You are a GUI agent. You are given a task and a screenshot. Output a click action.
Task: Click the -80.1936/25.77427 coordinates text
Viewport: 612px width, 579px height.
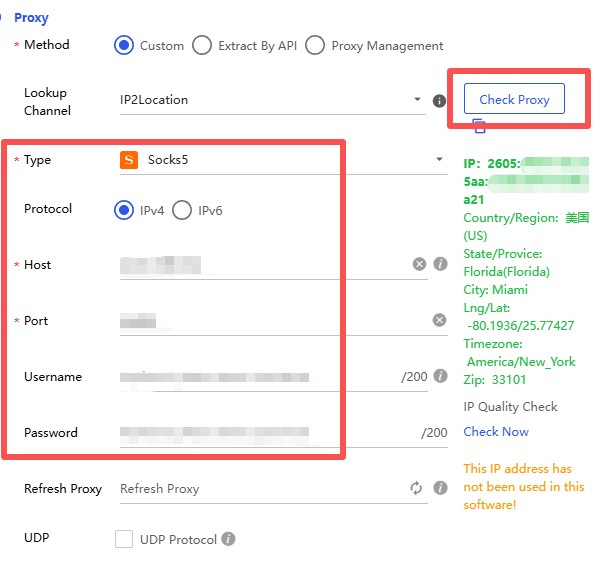[x=521, y=326]
